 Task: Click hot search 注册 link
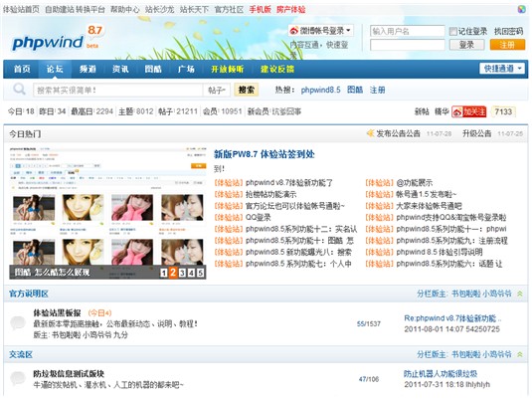(x=377, y=90)
